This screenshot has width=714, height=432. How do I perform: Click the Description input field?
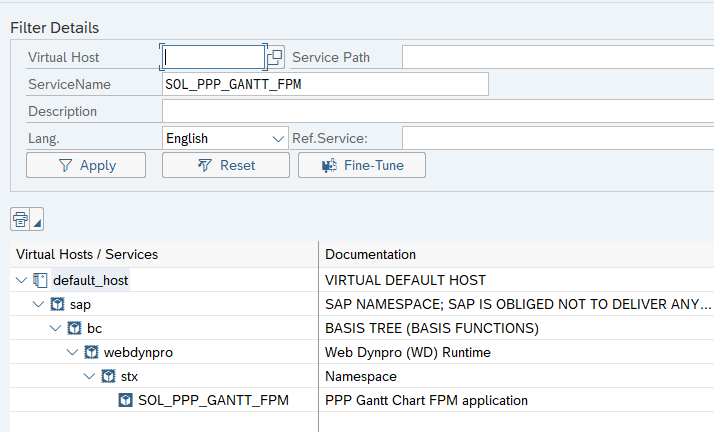pos(438,111)
